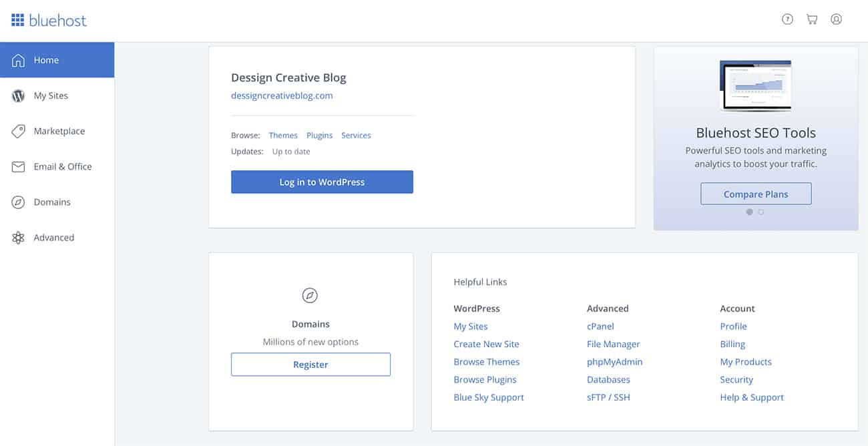Open Blue Sky Support link
This screenshot has width=868, height=446.
[x=489, y=397]
